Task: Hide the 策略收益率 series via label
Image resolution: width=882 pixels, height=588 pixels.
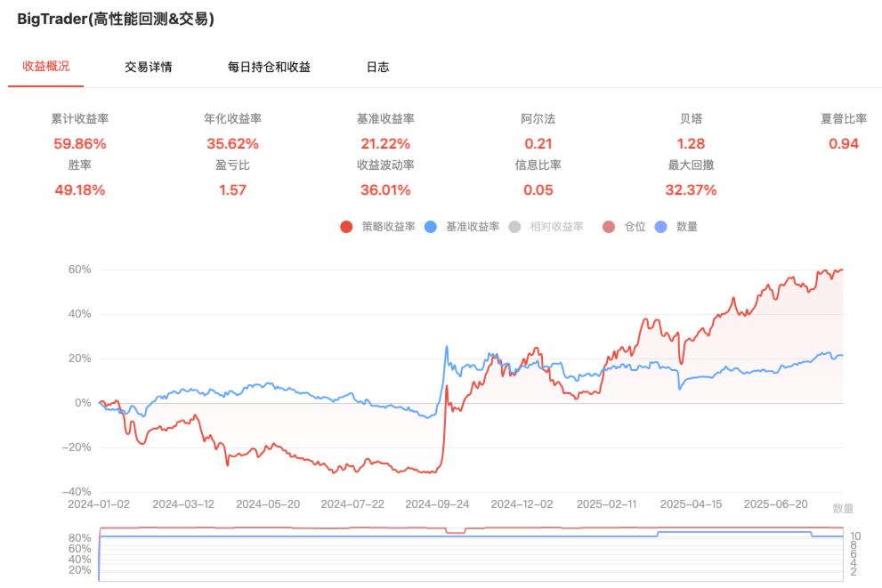Action: (x=388, y=227)
